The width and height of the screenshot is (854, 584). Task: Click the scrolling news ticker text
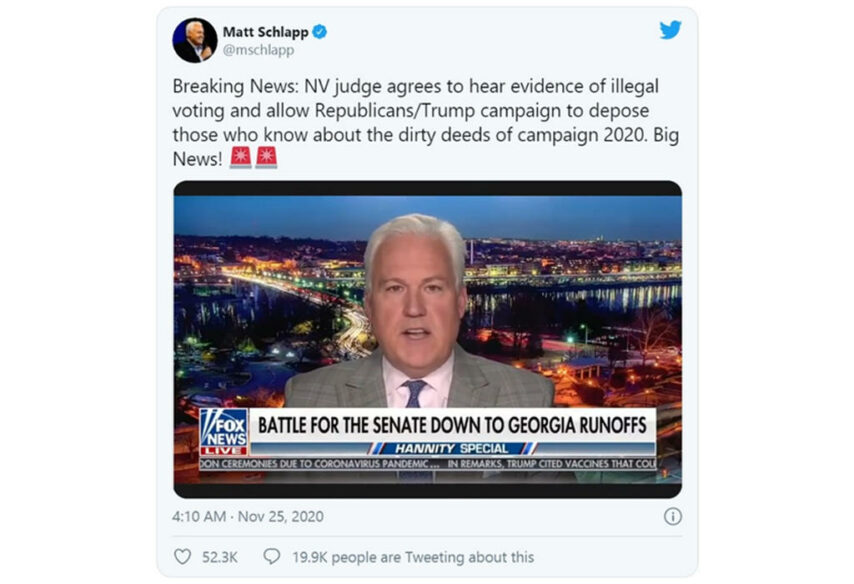point(427,464)
